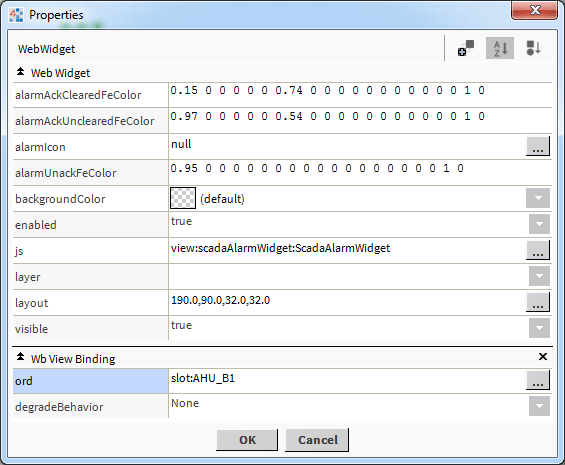Open the layout editor ellipsis button
The image size is (565, 465).
coord(538,302)
